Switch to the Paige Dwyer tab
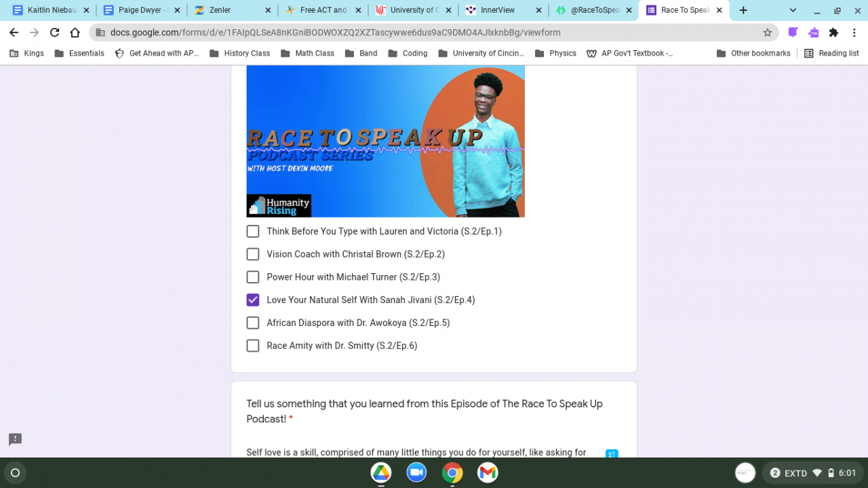868x488 pixels. click(x=142, y=10)
